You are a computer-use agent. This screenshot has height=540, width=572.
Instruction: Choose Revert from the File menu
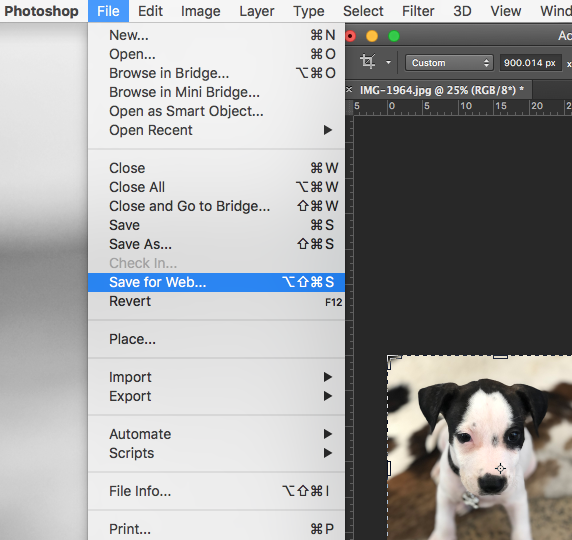click(x=216, y=301)
